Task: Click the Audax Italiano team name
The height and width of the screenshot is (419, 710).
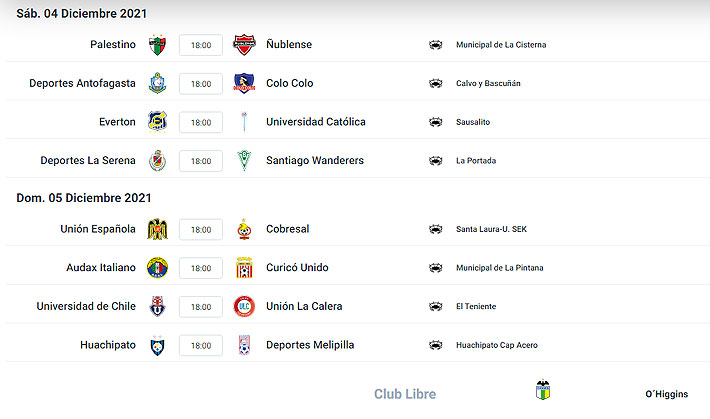Action: (99, 268)
